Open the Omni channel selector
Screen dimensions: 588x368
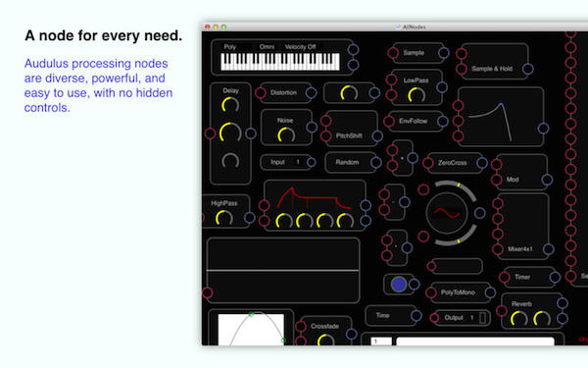[x=267, y=47]
